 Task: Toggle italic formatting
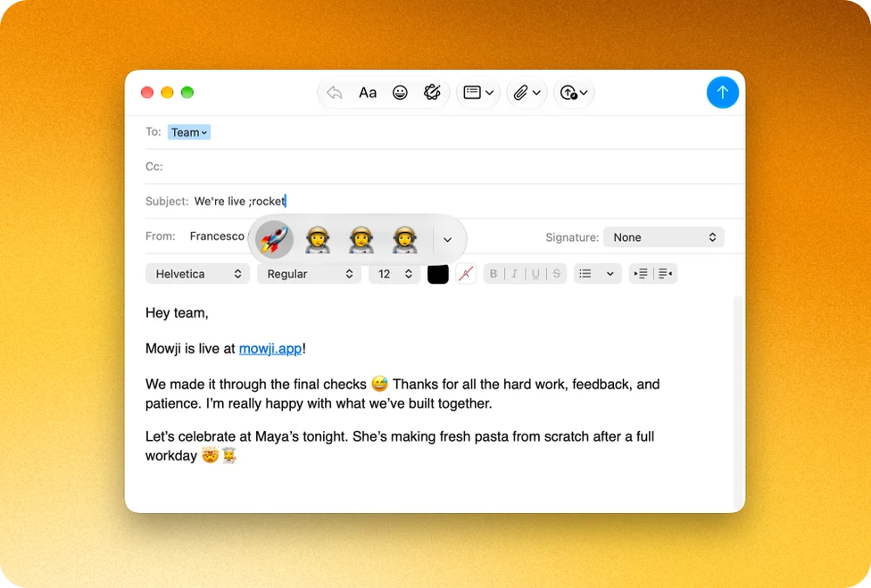[514, 274]
